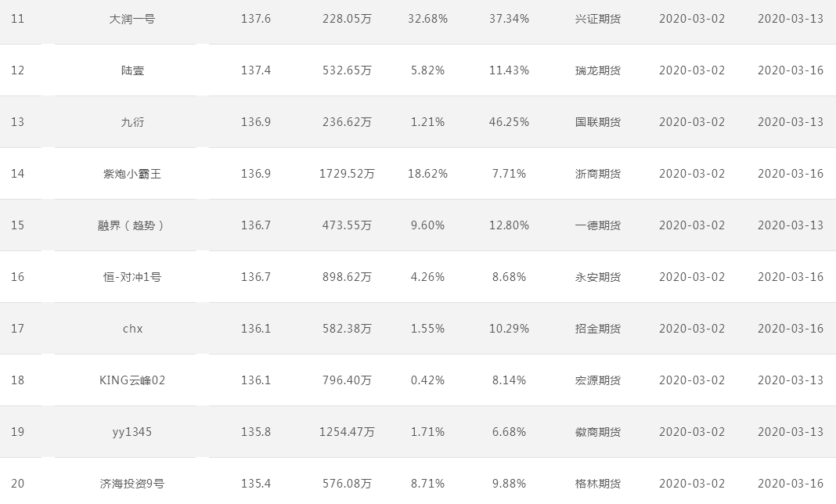This screenshot has height=504, width=836.
Task: Select the 1729.52万 equity value
Action: coord(347,174)
